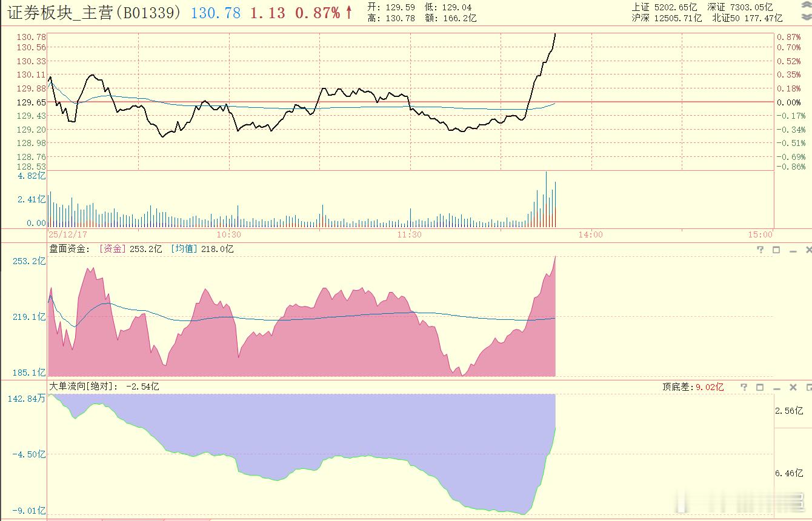Close the 盘面资金 indicator panel

[808, 250]
